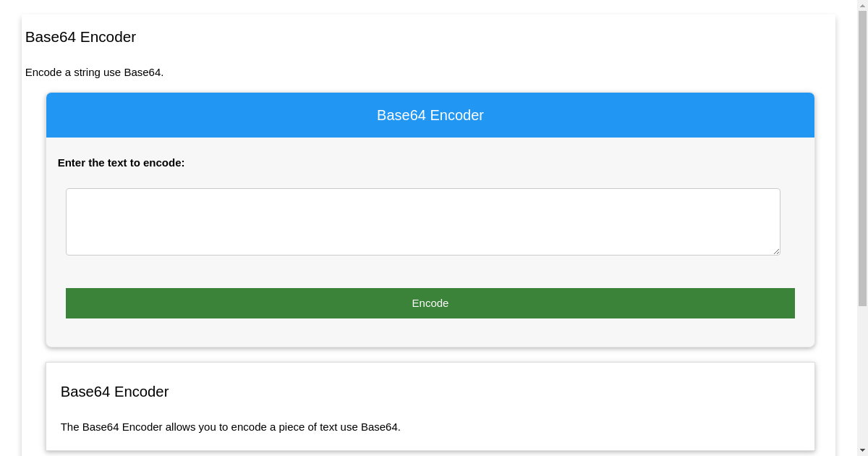Screen dimensions: 868x456
Task: Select the blue Base64 Encoder card header
Action: (430, 115)
